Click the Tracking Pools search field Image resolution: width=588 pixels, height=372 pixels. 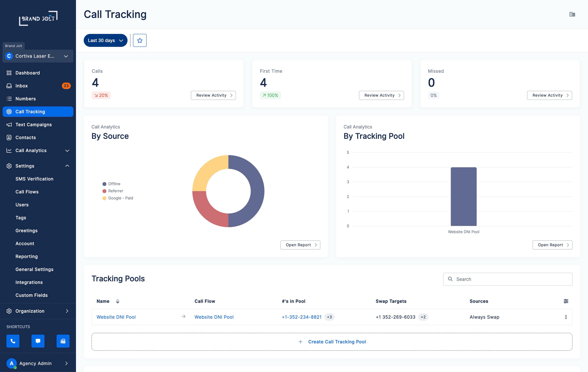[x=507, y=279]
